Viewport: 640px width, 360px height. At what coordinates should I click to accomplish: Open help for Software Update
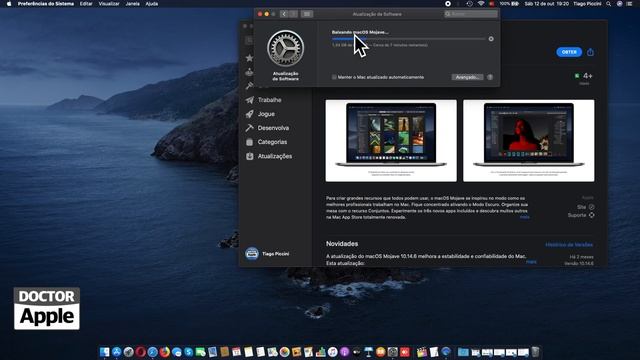click(x=490, y=77)
